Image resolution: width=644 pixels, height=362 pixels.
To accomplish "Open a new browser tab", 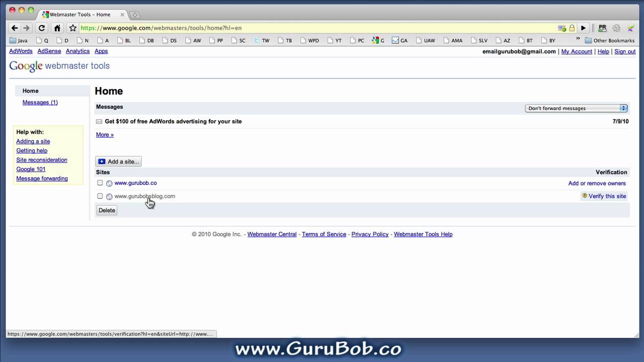I will (135, 15).
